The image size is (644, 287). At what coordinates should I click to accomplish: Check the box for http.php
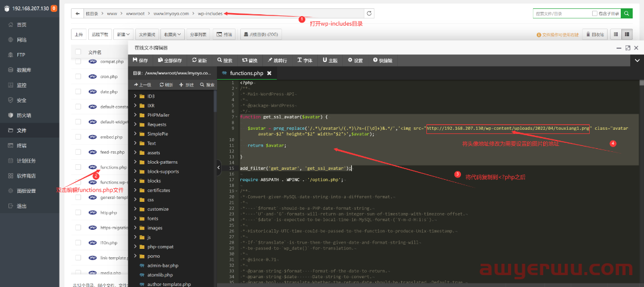(x=78, y=213)
